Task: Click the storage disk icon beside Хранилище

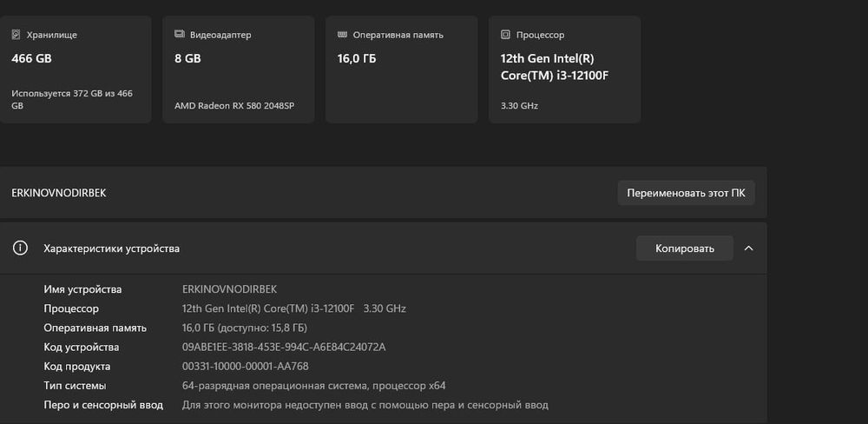Action: coord(16,35)
